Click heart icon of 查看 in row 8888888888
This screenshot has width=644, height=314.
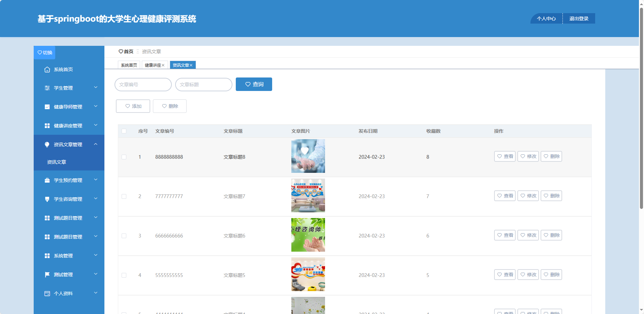click(500, 156)
